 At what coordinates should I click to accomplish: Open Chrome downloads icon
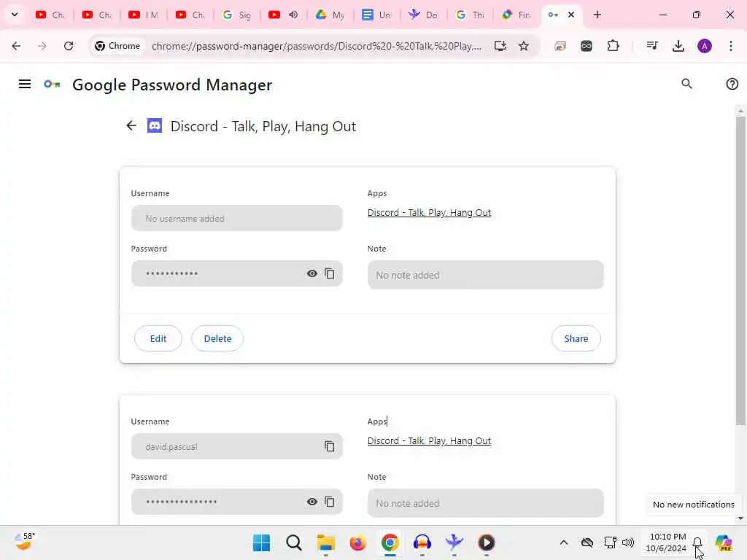coord(678,46)
